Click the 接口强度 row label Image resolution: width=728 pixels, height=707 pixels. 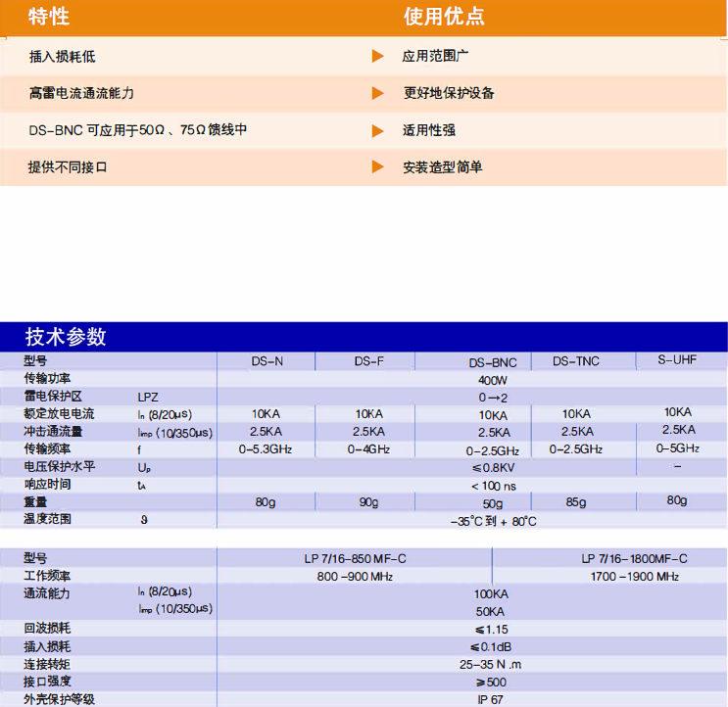[x=47, y=682]
